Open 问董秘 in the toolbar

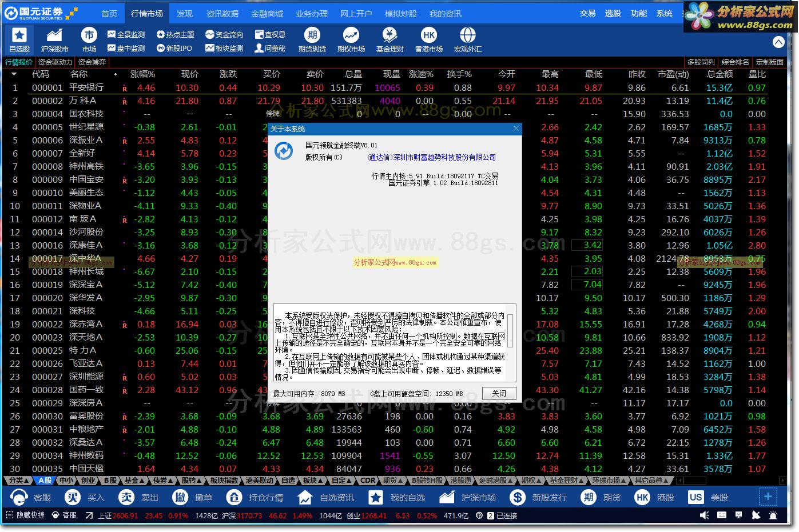pyautogui.click(x=270, y=49)
